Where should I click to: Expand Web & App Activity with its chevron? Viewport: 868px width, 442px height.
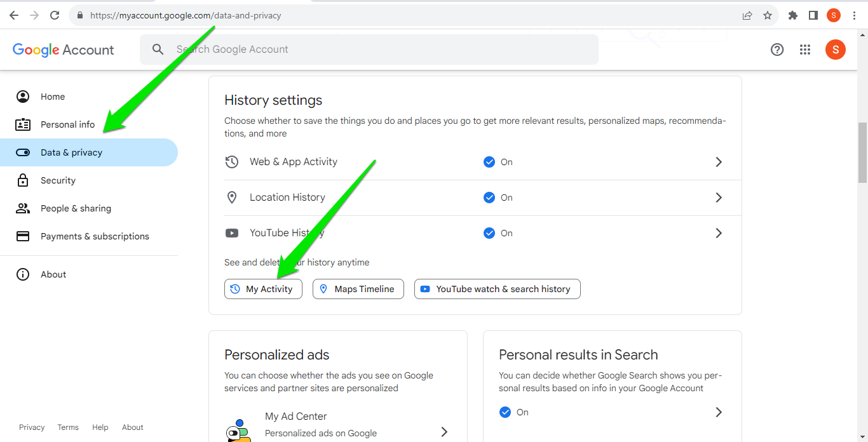click(719, 162)
